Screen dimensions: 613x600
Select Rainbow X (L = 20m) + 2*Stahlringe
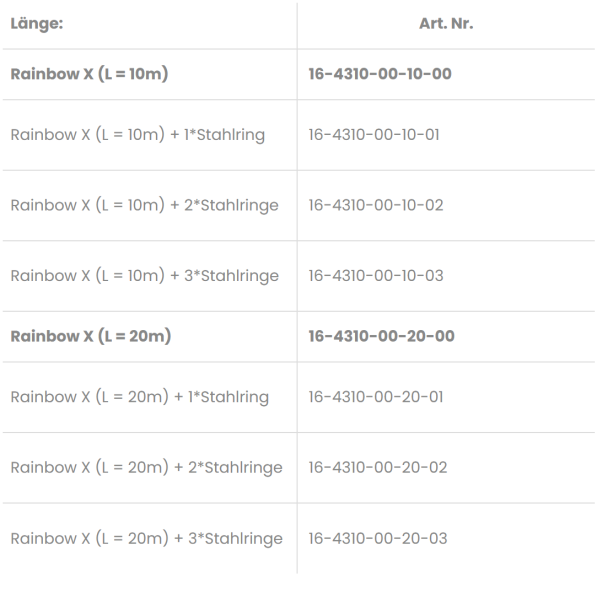click(146, 467)
